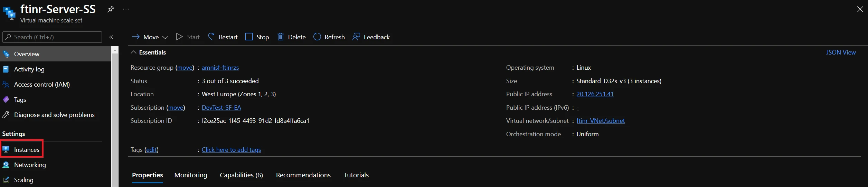Open the Move dropdown

tap(150, 37)
